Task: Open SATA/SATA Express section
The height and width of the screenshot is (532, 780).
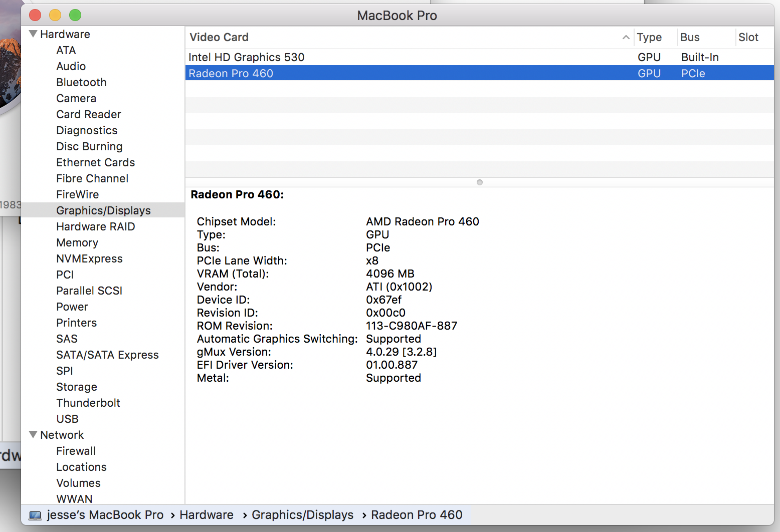Action: (107, 355)
